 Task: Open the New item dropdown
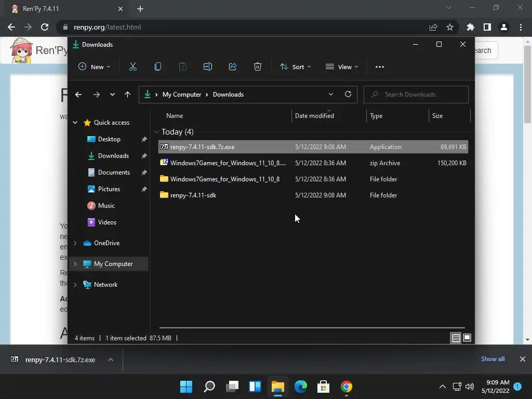pyautogui.click(x=95, y=67)
